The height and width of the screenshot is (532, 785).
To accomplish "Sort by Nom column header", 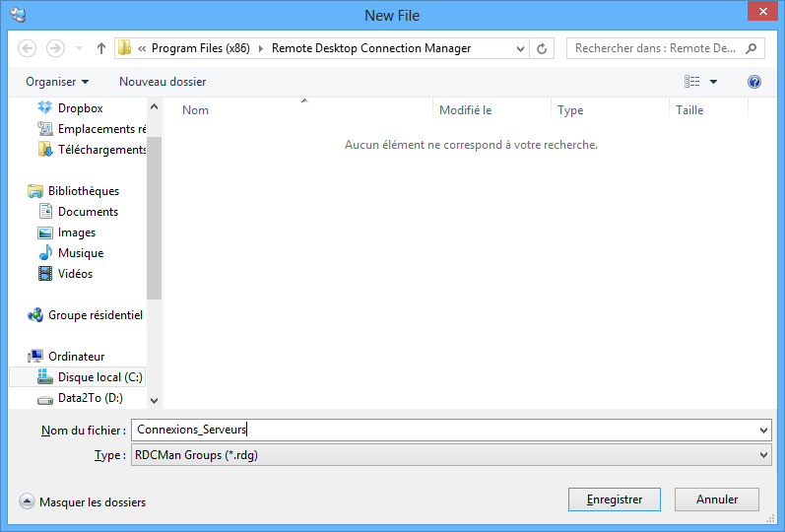I will (195, 110).
